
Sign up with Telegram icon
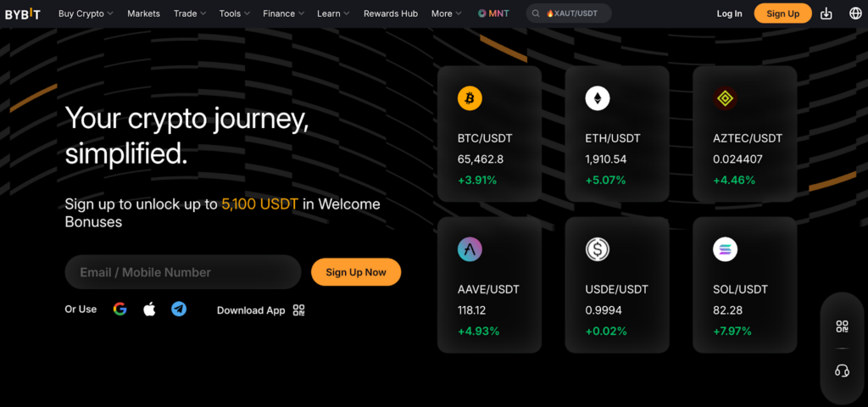tap(179, 309)
